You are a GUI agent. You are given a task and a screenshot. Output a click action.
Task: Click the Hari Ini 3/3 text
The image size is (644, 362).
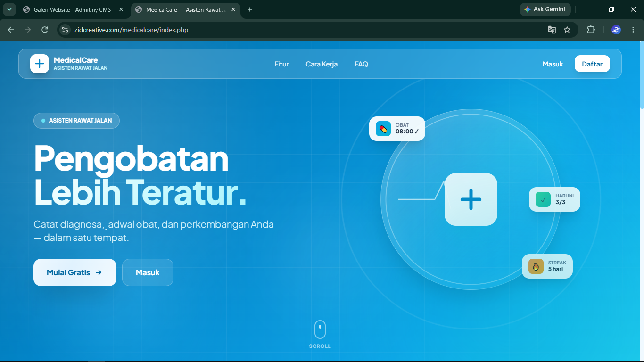[x=565, y=199]
